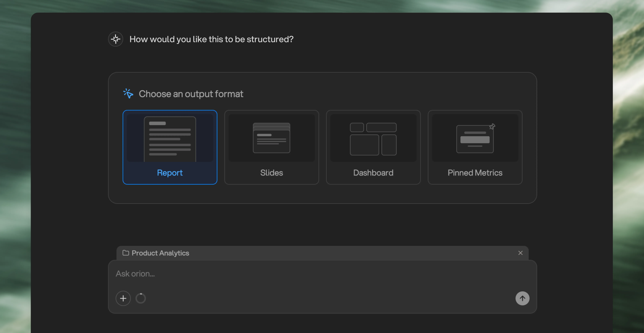Click the pin icon on Pinned Metrics thumbnail
This screenshot has width=644, height=333.
click(x=492, y=126)
